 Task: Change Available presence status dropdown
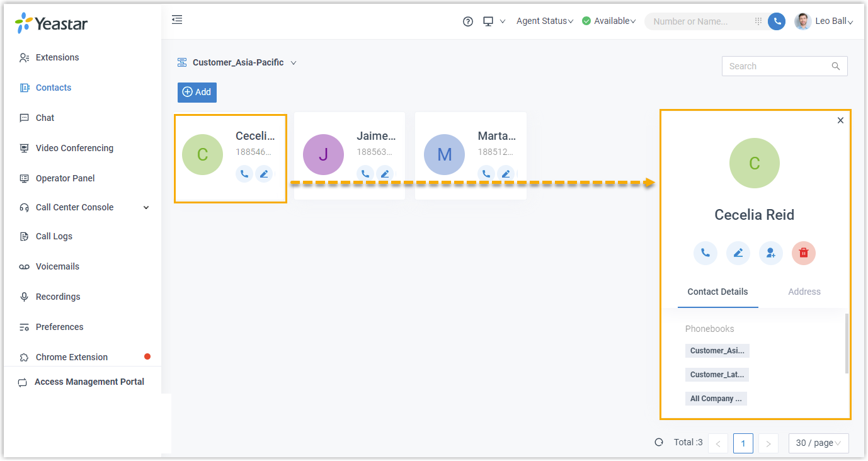pos(608,21)
